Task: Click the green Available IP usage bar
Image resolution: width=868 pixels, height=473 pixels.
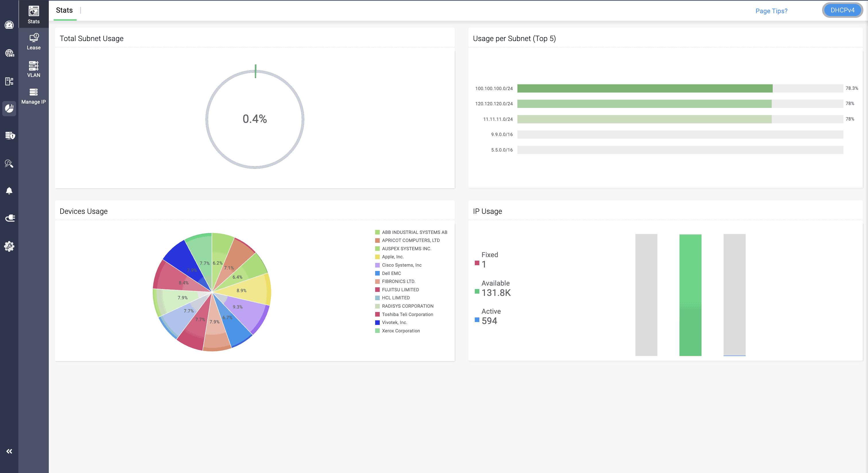Action: click(690, 295)
